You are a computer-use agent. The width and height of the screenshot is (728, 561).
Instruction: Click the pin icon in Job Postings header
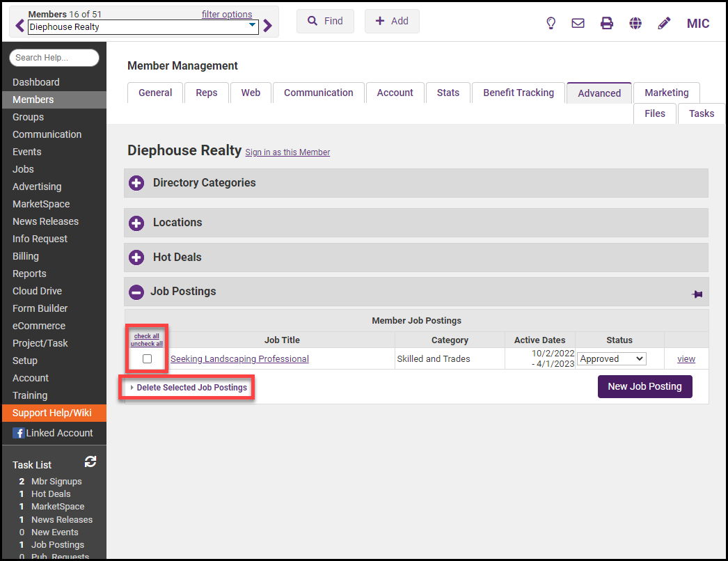697,294
